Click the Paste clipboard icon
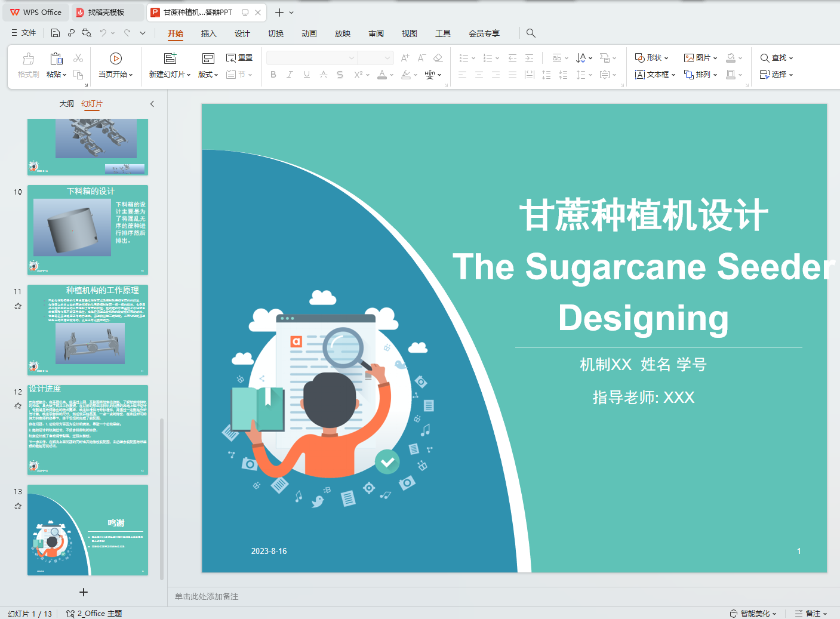The width and height of the screenshot is (840, 619). pyautogui.click(x=56, y=58)
